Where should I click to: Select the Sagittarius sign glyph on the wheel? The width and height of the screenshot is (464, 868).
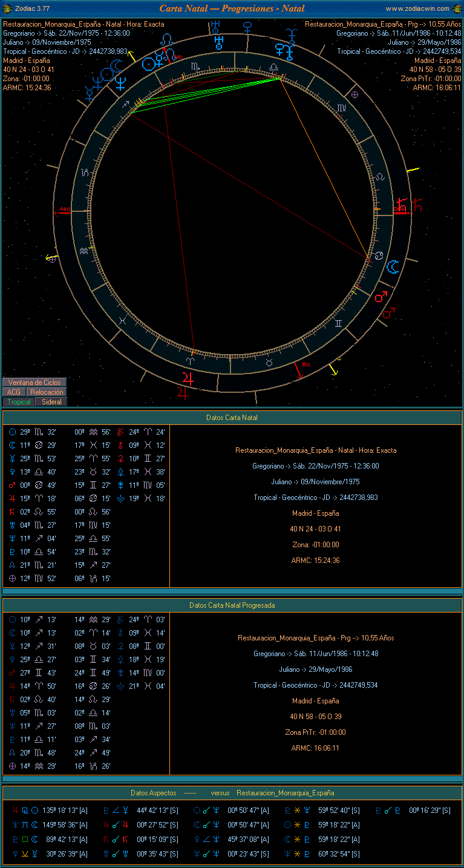[125, 105]
